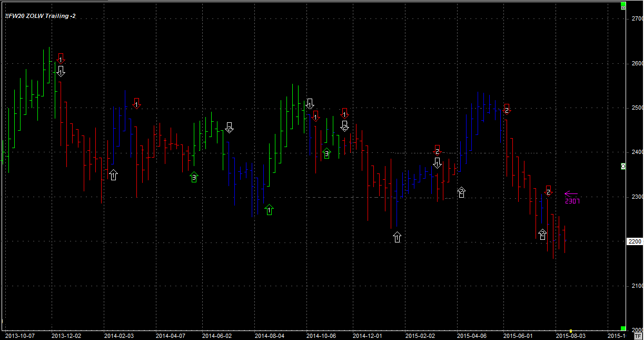Click white up arrow at the late-2014 low

tap(397, 237)
